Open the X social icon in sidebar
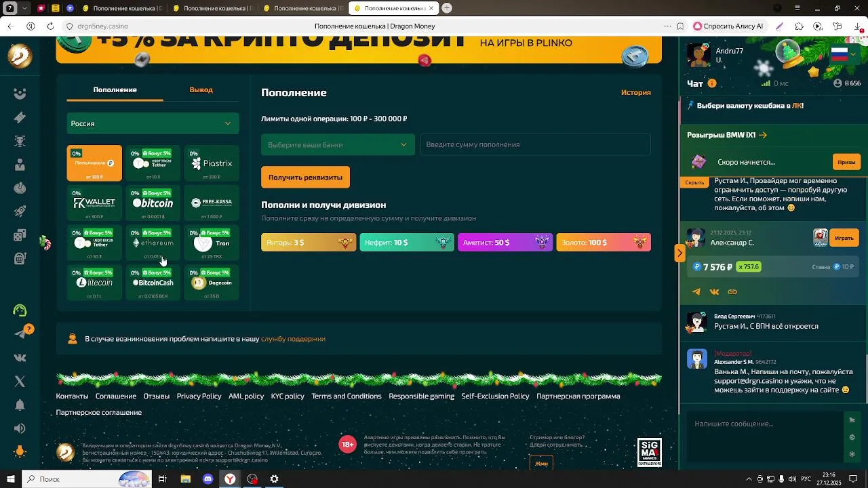 coord(20,382)
